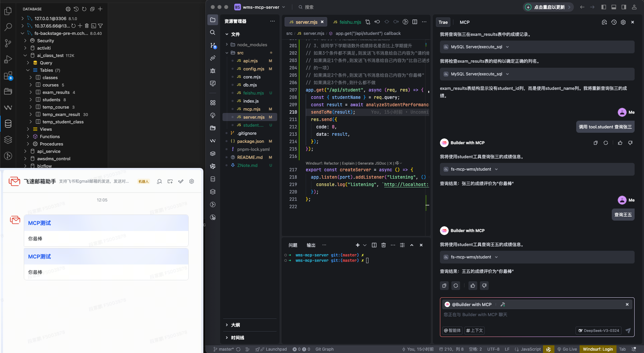Expand the 时间线 timeline section

(x=227, y=338)
